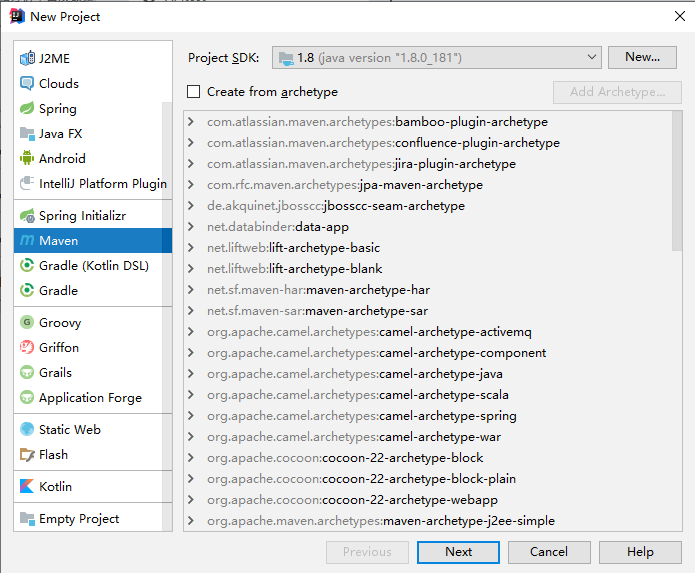Viewport: 695px width, 573px height.
Task: Select lift-archetype-blank row
Action: coord(428,269)
